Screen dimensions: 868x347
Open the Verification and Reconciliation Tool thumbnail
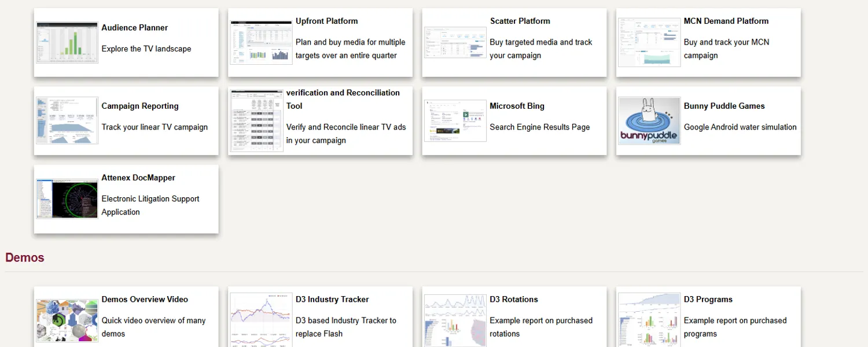click(256, 120)
